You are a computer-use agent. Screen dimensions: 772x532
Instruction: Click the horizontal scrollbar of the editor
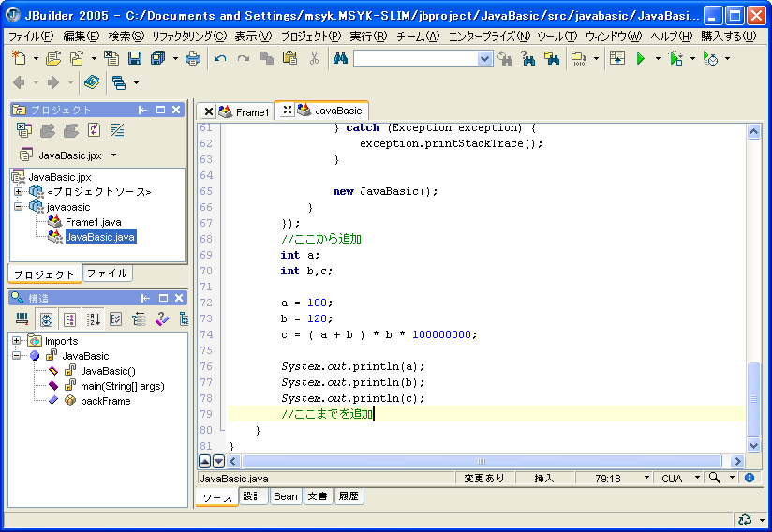[x=482, y=461]
